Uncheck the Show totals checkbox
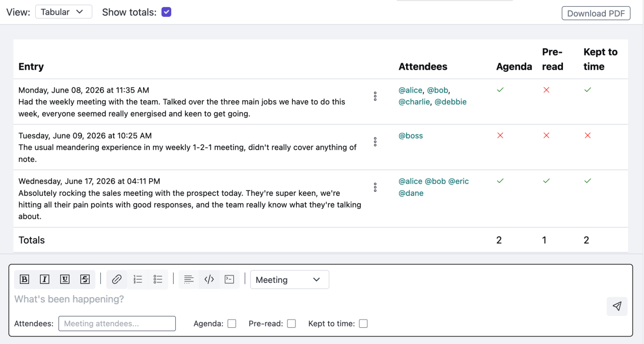Viewport: 644px width, 344px height. [x=166, y=12]
